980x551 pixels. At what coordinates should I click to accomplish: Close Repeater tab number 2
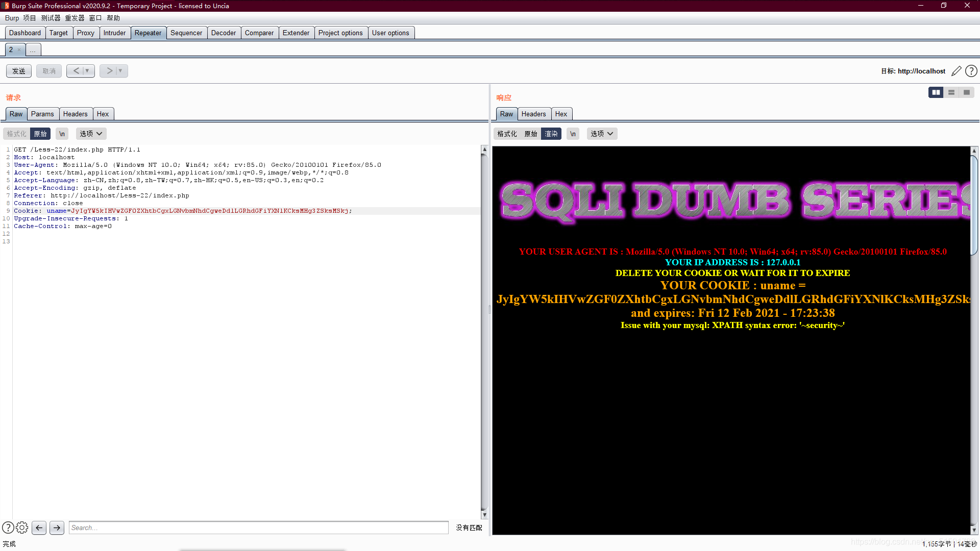click(19, 49)
